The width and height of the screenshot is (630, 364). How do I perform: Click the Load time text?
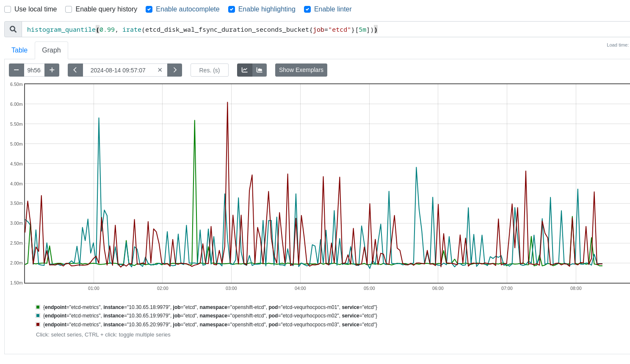(x=618, y=45)
